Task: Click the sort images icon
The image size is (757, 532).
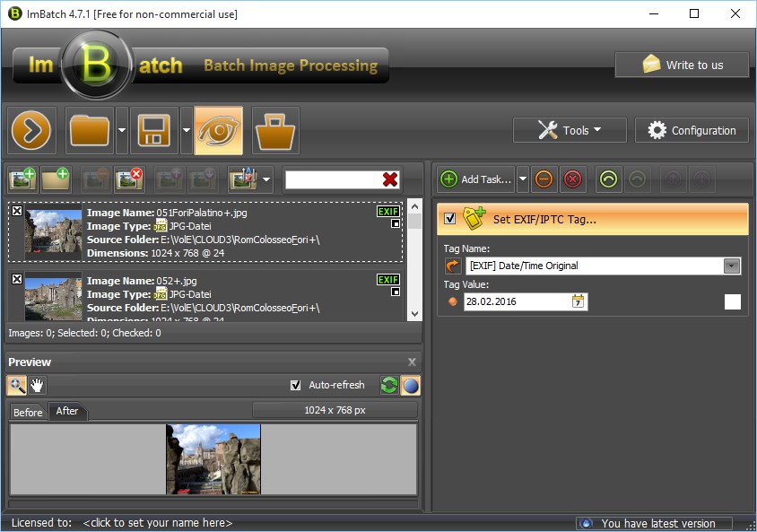Action: tap(243, 179)
